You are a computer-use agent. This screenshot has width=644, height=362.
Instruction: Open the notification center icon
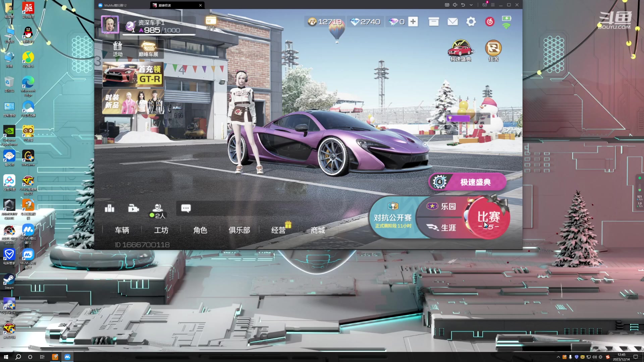tap(636, 357)
